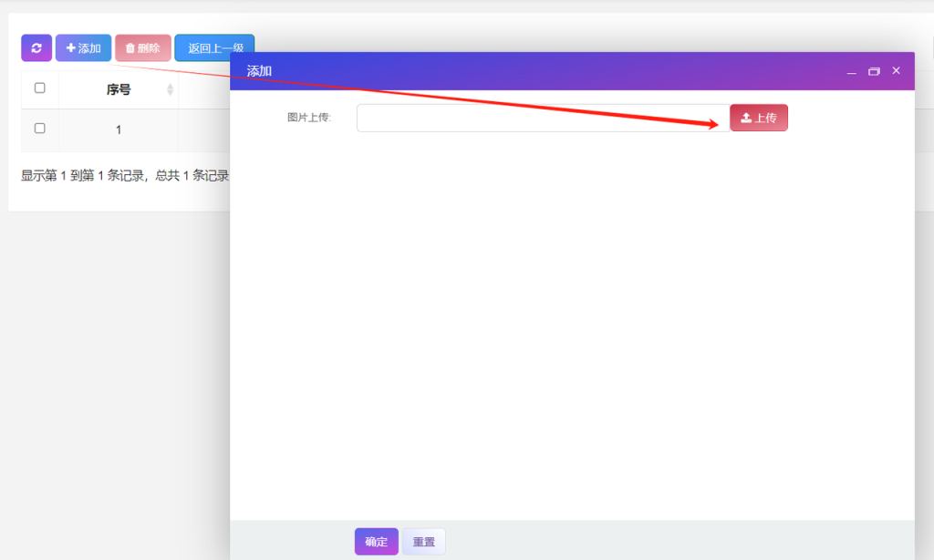Click the refresh icon button

click(x=36, y=47)
